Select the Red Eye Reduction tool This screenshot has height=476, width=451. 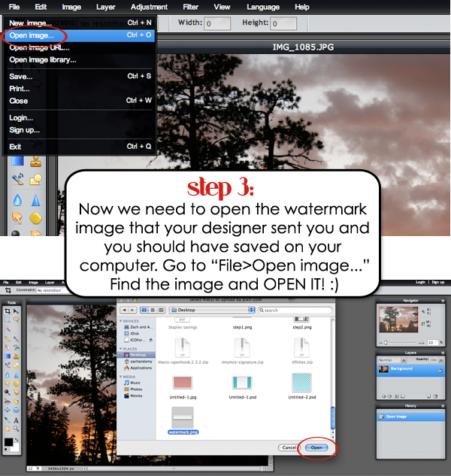[8, 402]
